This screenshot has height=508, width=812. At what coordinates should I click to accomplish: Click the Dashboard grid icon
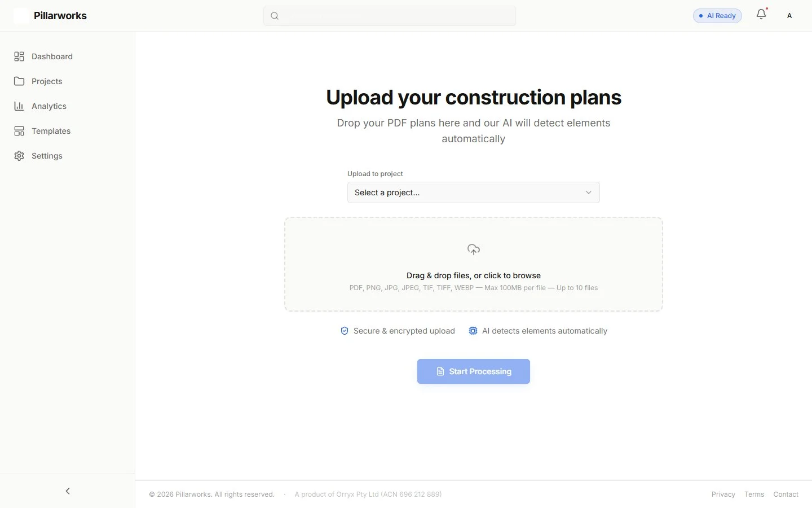pyautogui.click(x=19, y=56)
